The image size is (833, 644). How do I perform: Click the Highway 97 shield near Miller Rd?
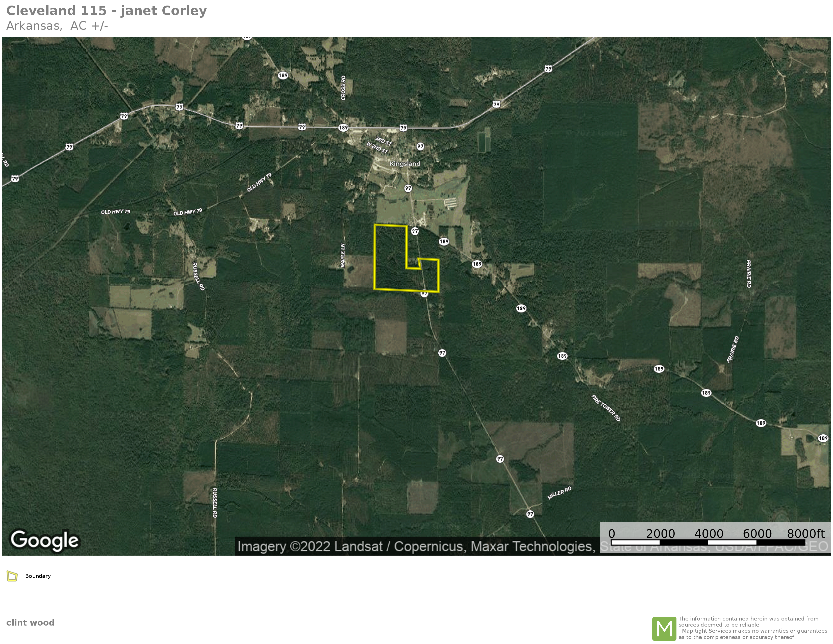point(530,514)
